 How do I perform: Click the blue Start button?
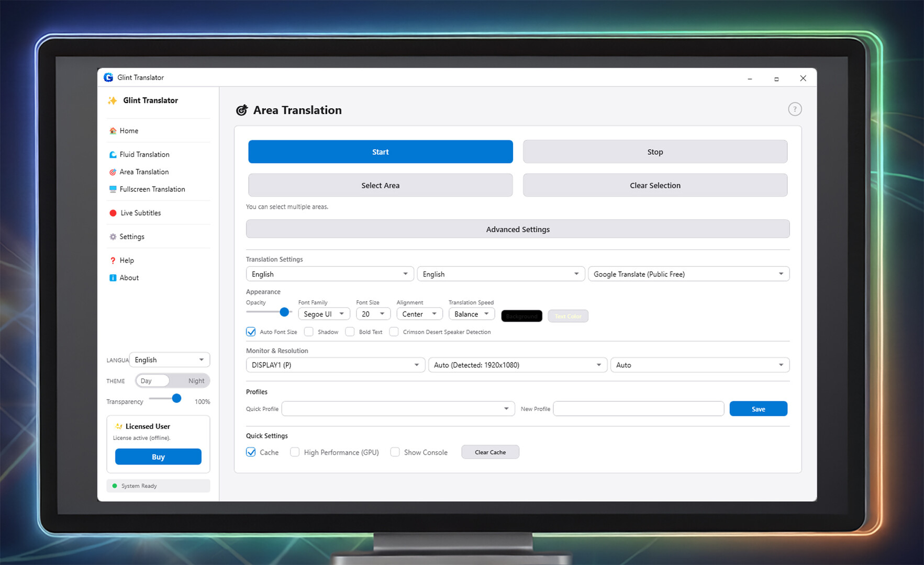381,152
